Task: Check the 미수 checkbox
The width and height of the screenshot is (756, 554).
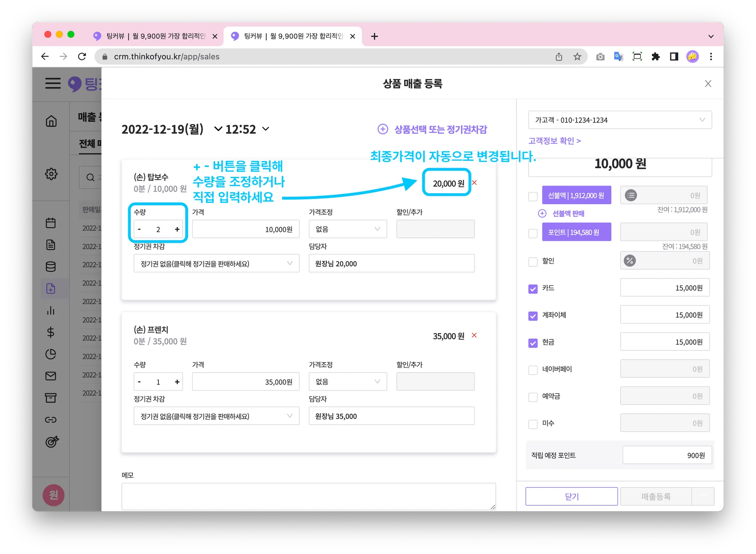Action: [533, 424]
